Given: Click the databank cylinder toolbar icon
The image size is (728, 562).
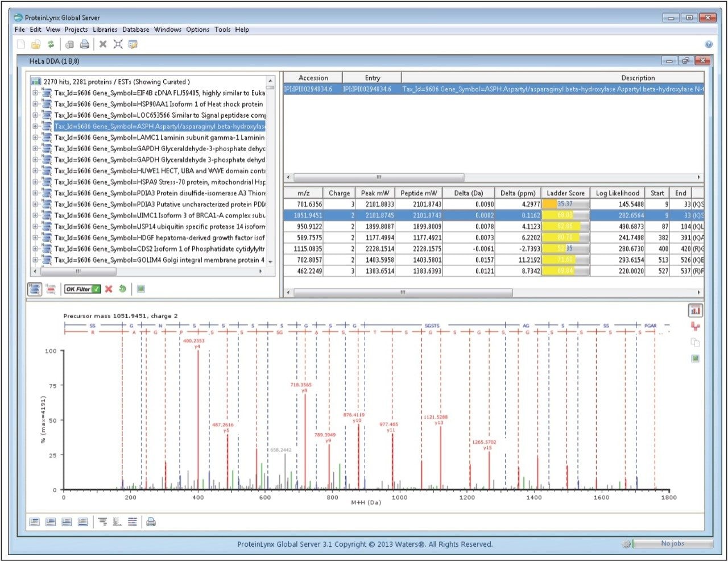Looking at the screenshot, I should 69,44.
